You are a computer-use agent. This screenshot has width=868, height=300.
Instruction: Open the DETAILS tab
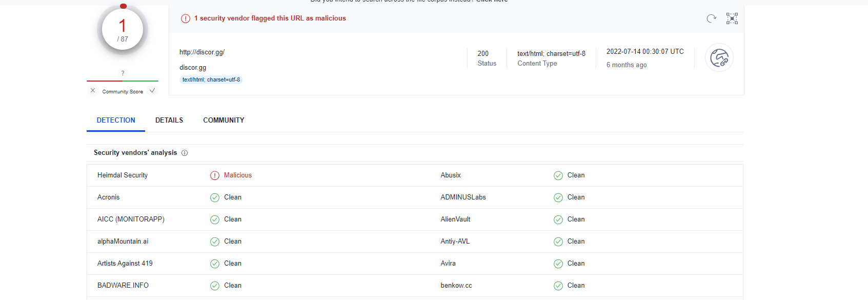(169, 120)
